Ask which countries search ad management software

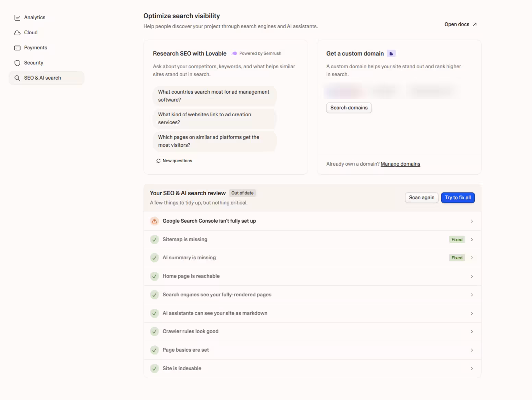point(215,96)
